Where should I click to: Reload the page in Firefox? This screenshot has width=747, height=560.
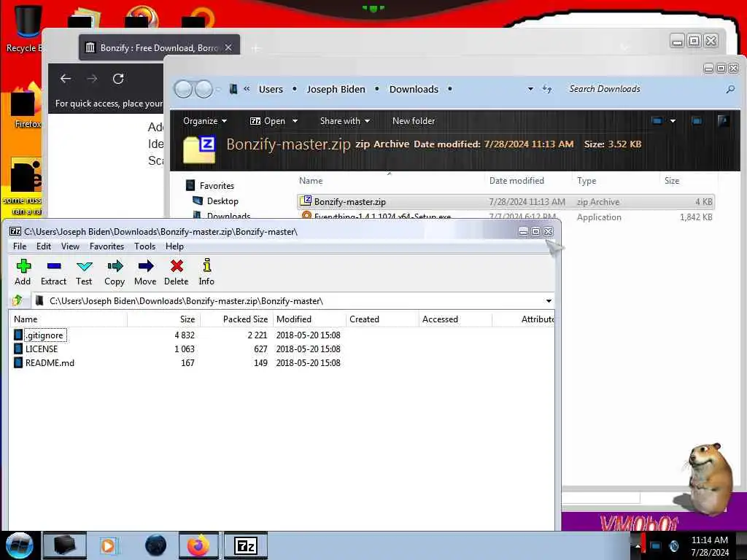click(x=118, y=79)
